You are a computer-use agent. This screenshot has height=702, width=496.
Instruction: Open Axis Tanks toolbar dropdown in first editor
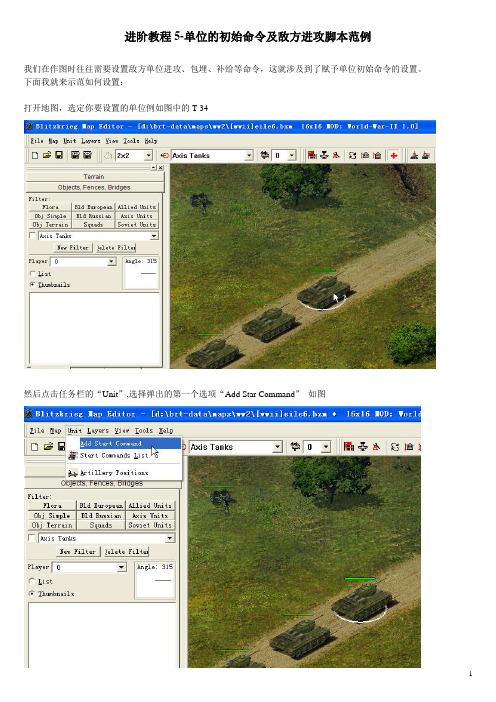point(249,155)
